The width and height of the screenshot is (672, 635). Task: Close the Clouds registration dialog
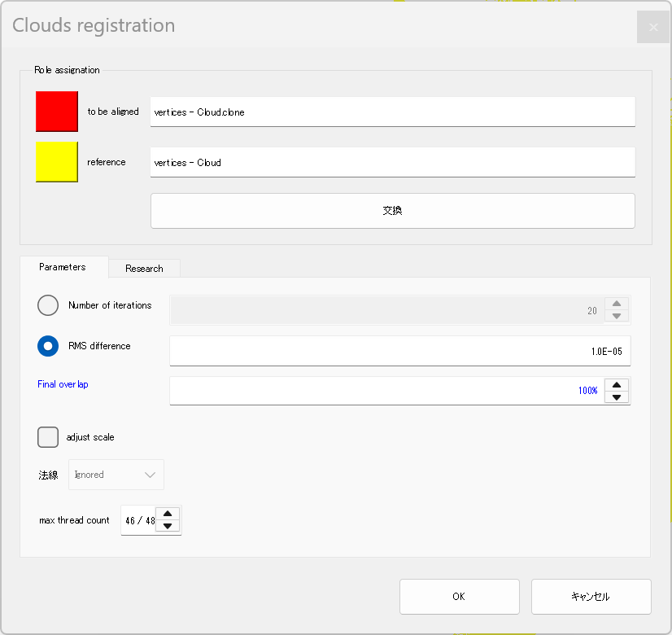653,27
